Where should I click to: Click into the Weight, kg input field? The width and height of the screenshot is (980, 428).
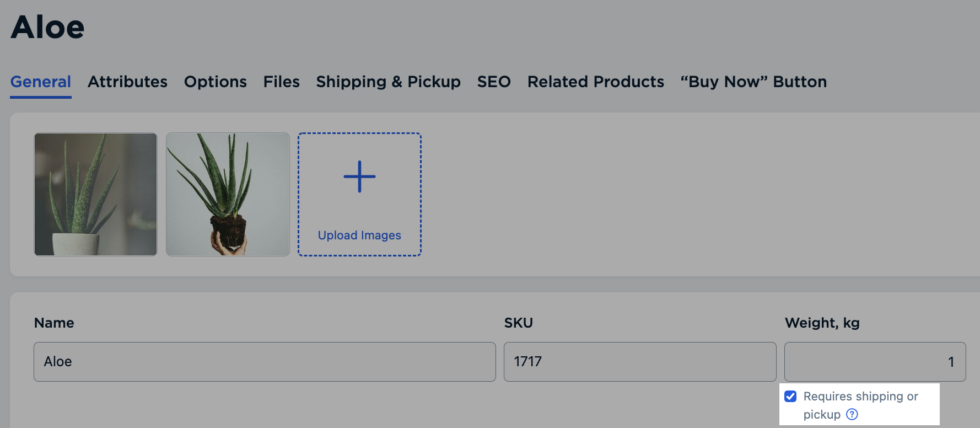[875, 362]
